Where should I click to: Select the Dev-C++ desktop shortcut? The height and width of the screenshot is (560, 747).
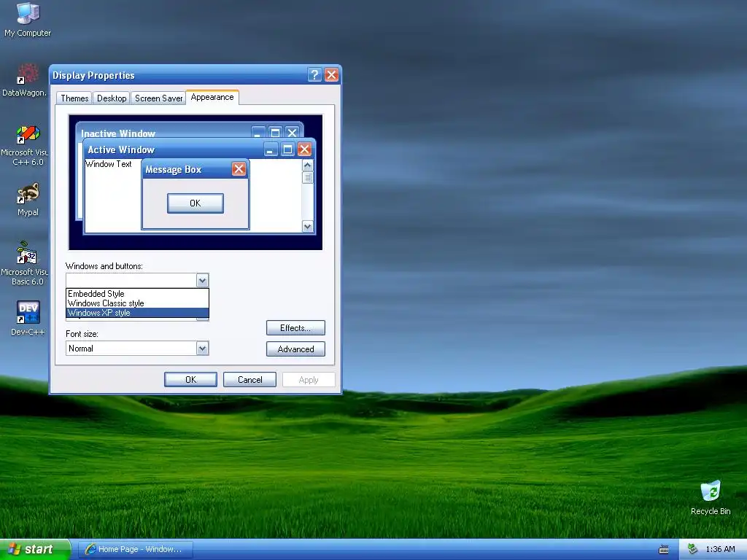(x=28, y=319)
